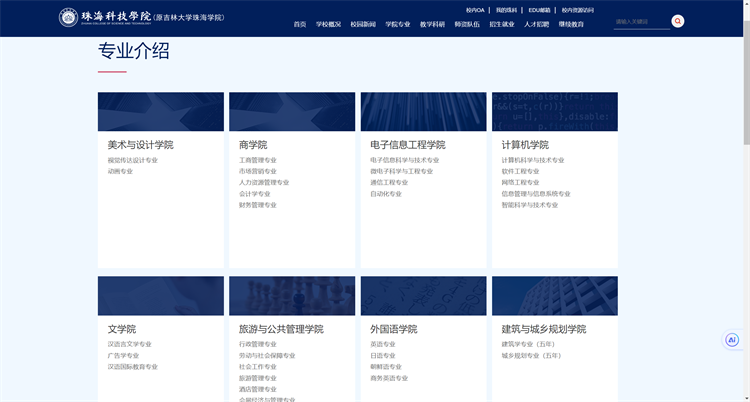This screenshot has width=750, height=402.
Task: Select 校园新闻 in top navigation
Action: [x=363, y=24]
